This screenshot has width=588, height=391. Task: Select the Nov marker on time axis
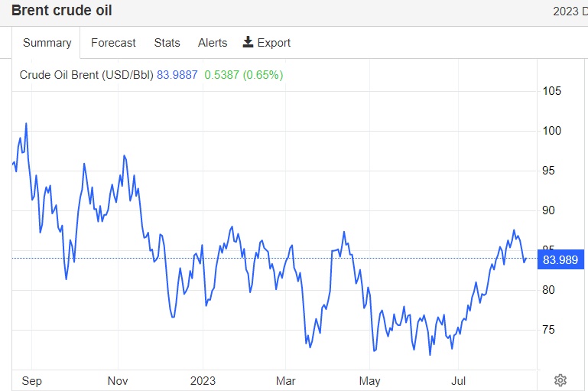(118, 380)
